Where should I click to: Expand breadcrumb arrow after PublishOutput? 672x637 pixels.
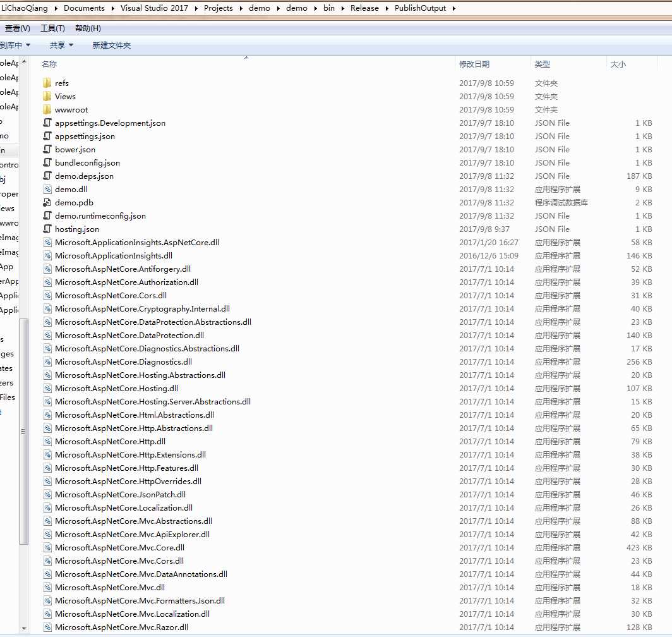(454, 9)
